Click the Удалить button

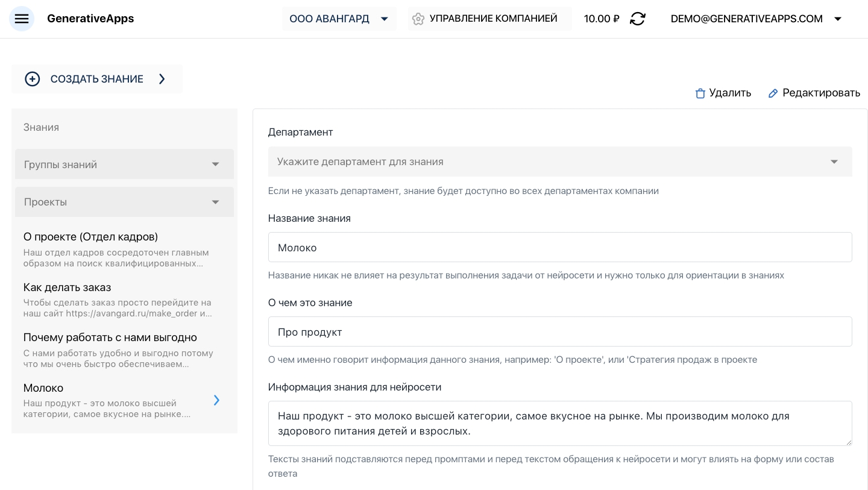(x=723, y=93)
